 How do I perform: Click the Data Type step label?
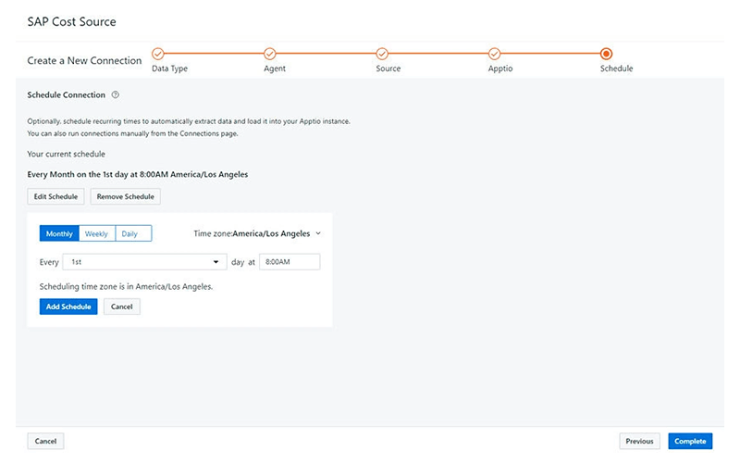point(169,68)
